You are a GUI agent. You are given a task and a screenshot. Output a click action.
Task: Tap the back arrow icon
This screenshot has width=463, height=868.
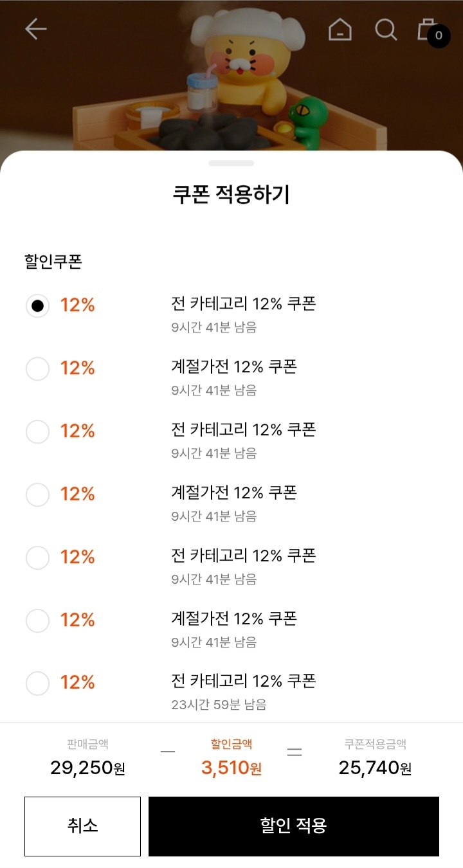36,29
